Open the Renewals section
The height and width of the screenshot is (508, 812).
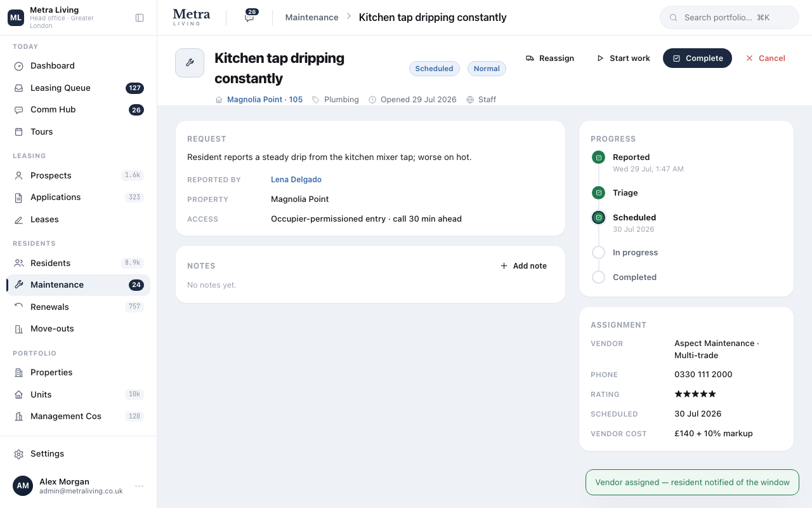point(79,307)
